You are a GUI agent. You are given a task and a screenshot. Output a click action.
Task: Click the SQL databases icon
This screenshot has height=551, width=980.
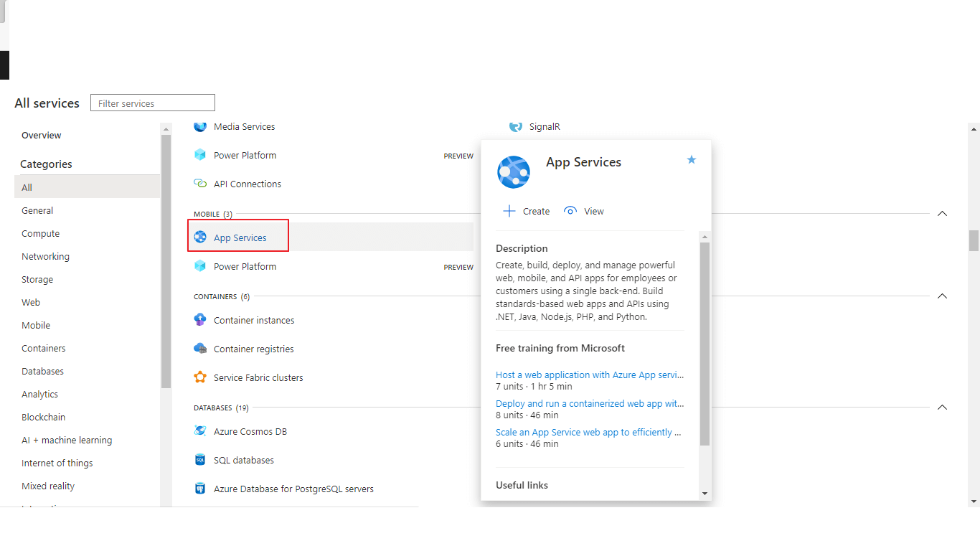click(x=200, y=460)
